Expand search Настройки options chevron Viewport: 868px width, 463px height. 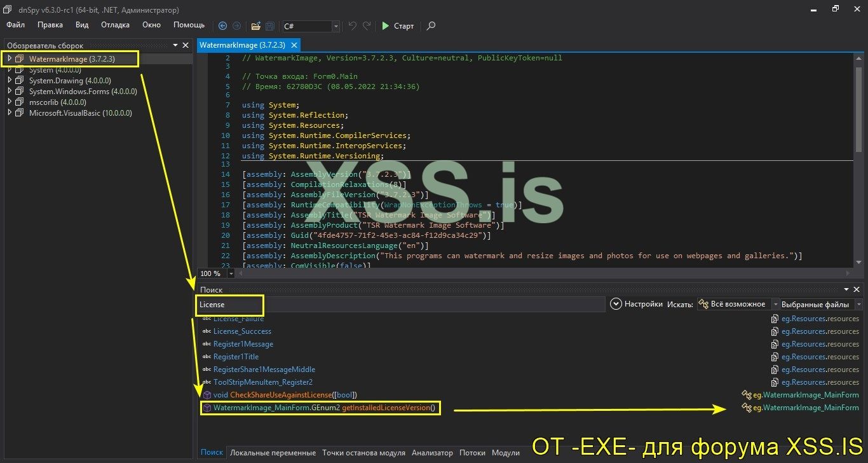tap(615, 304)
